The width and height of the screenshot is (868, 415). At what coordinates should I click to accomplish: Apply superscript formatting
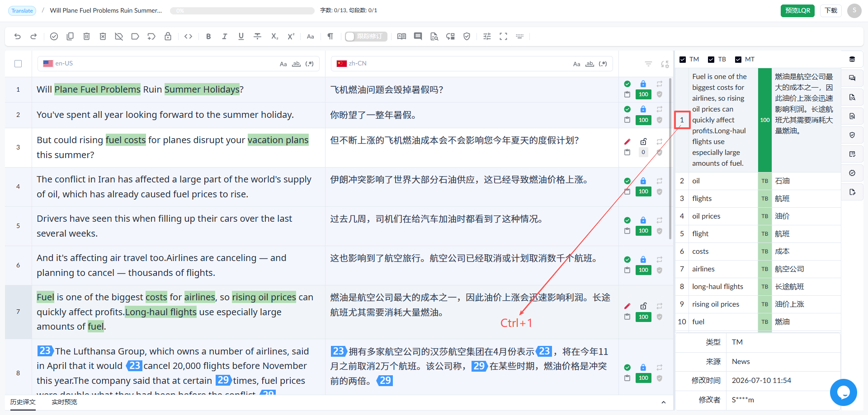291,37
